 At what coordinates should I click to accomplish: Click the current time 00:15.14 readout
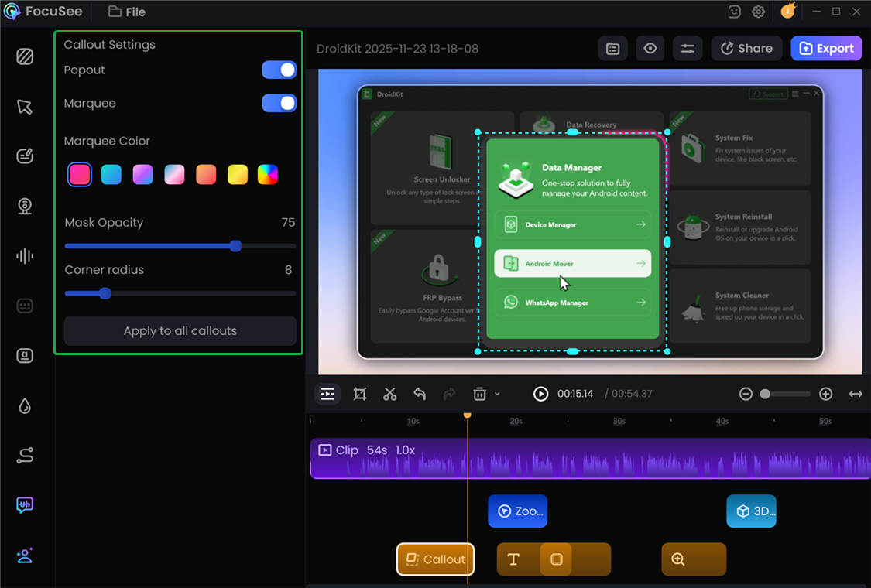click(575, 394)
